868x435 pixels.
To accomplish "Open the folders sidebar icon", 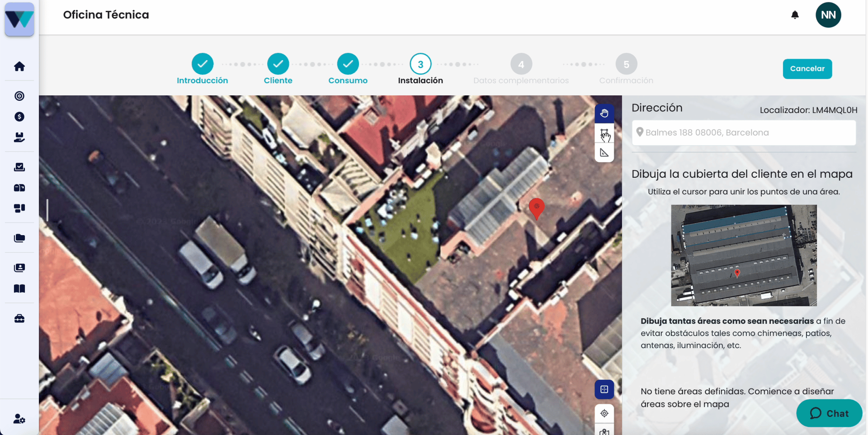I will click(x=19, y=238).
